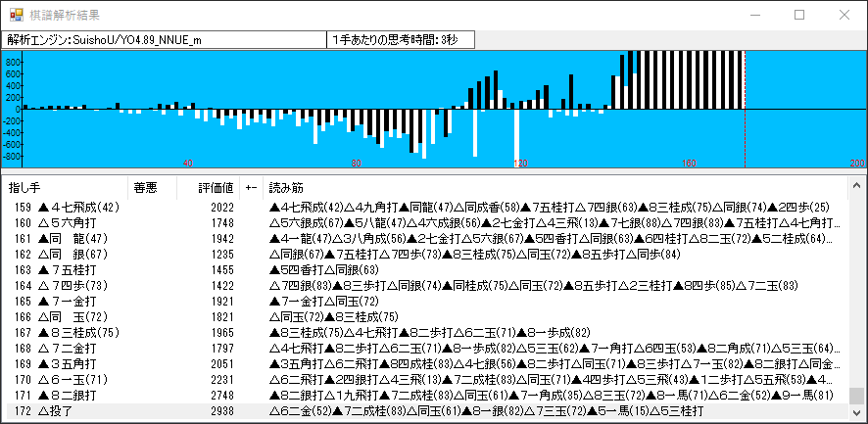Click the 読み筋 column header
The width and height of the screenshot is (868, 424).
click(x=555, y=188)
